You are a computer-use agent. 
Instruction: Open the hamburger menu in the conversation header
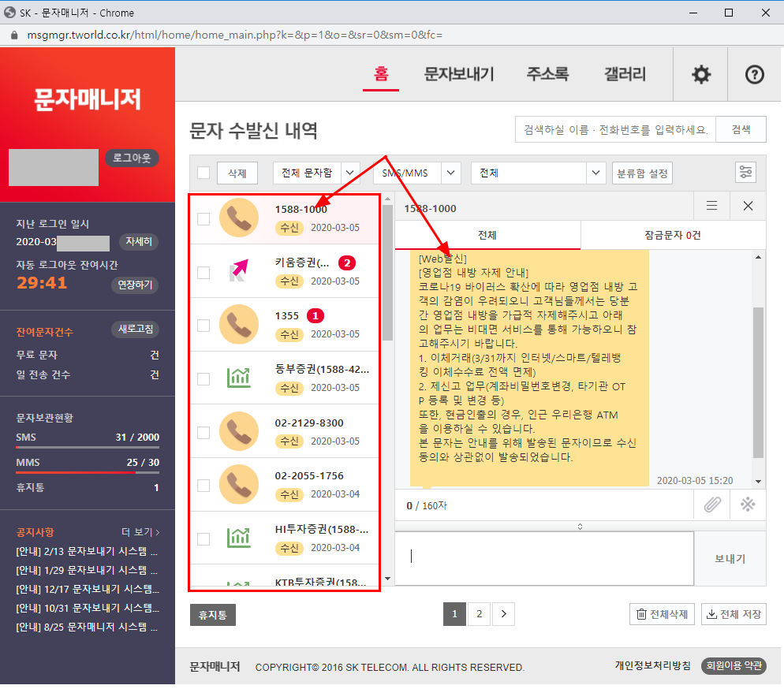click(x=711, y=206)
